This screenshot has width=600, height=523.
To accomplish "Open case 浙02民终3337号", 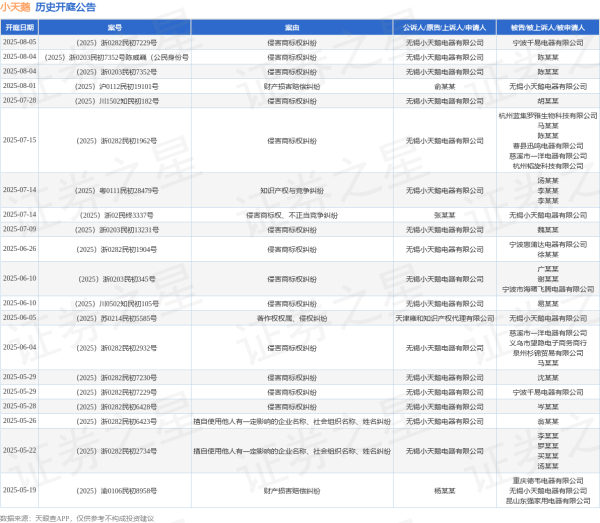I will [x=116, y=215].
